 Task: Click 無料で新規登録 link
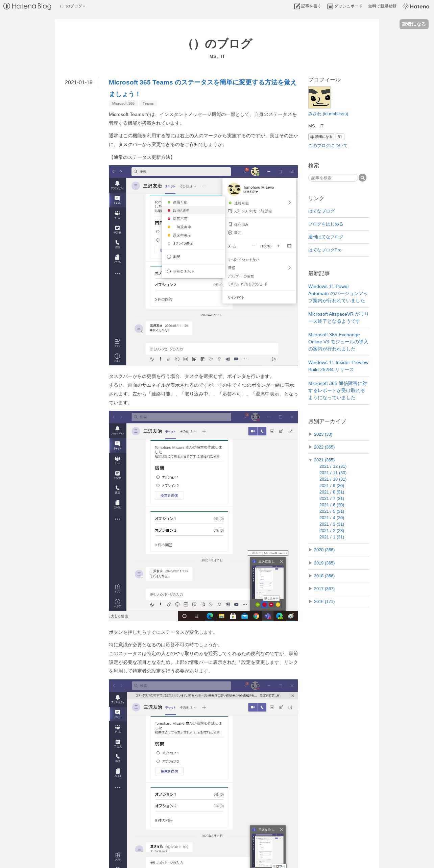pos(382,6)
